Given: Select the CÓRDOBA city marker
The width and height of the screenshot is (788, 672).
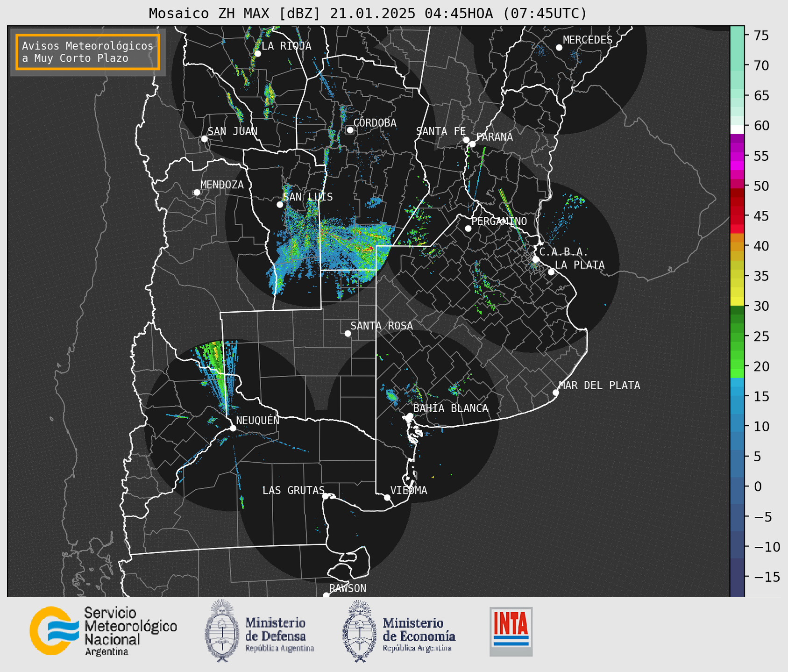Looking at the screenshot, I should 350,130.
